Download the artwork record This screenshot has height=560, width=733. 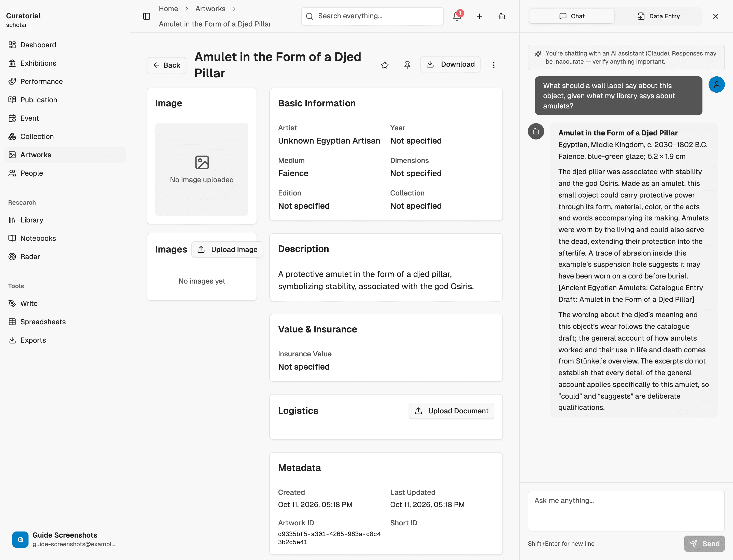pyautogui.click(x=450, y=64)
